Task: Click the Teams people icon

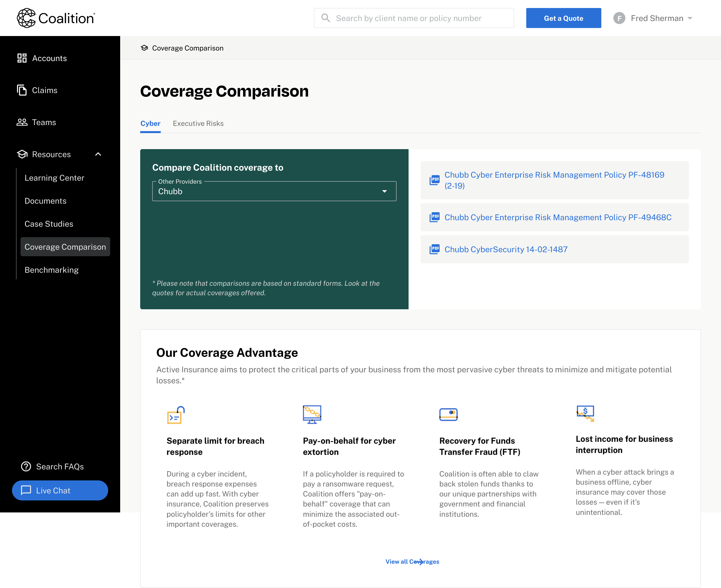Action: pyautogui.click(x=22, y=122)
